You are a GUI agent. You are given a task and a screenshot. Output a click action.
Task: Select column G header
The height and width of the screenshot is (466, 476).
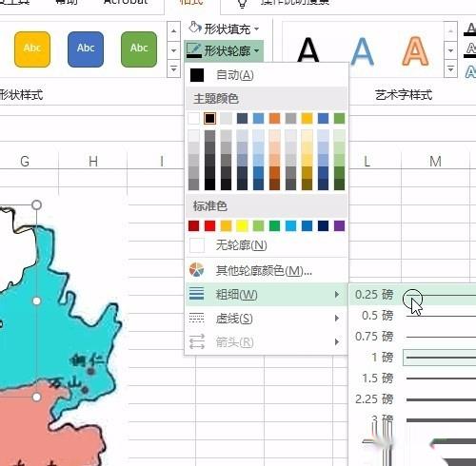point(25,162)
